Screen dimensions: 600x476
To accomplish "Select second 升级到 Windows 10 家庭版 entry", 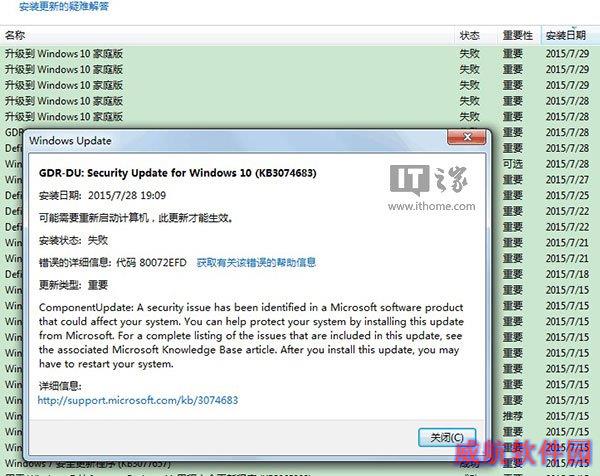I will [300, 69].
